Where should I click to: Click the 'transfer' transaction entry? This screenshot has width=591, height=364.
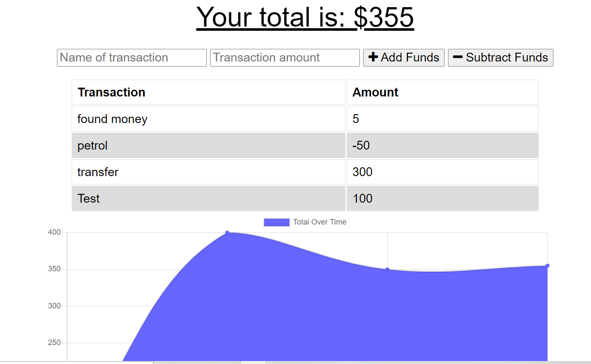[208, 172]
